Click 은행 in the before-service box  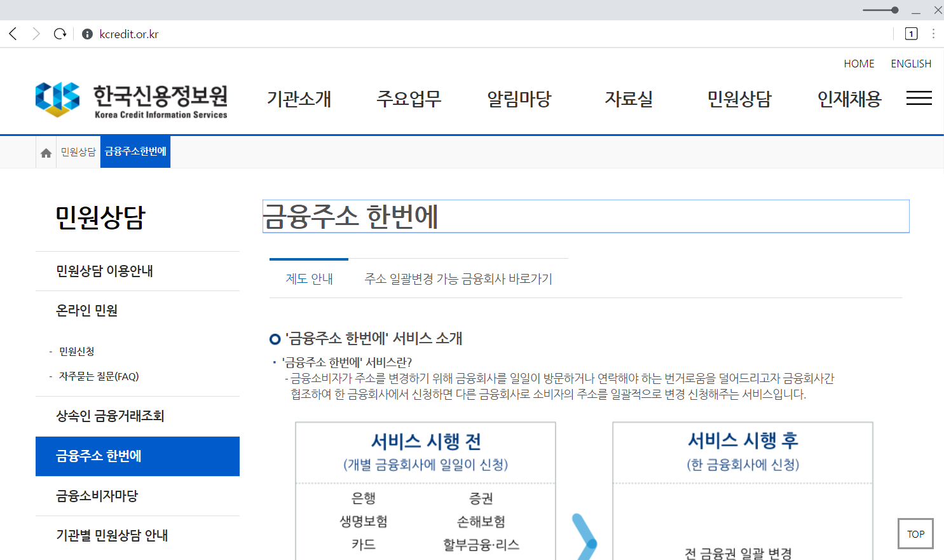(364, 498)
